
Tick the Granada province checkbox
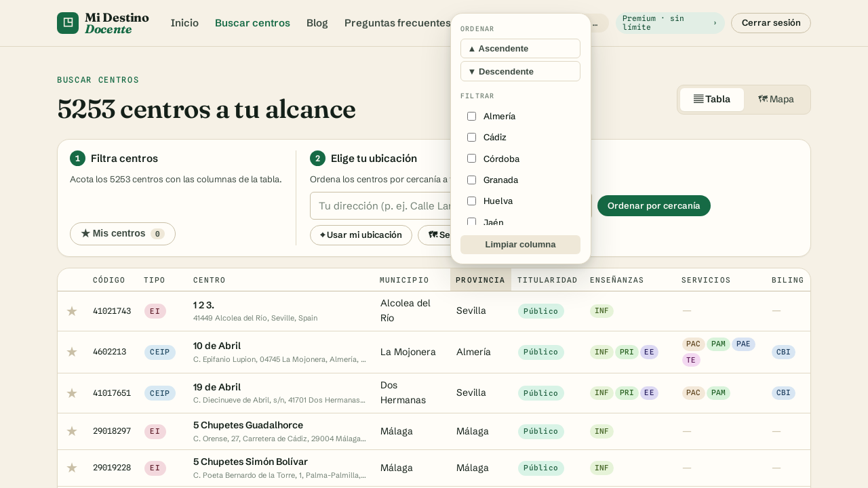471,180
